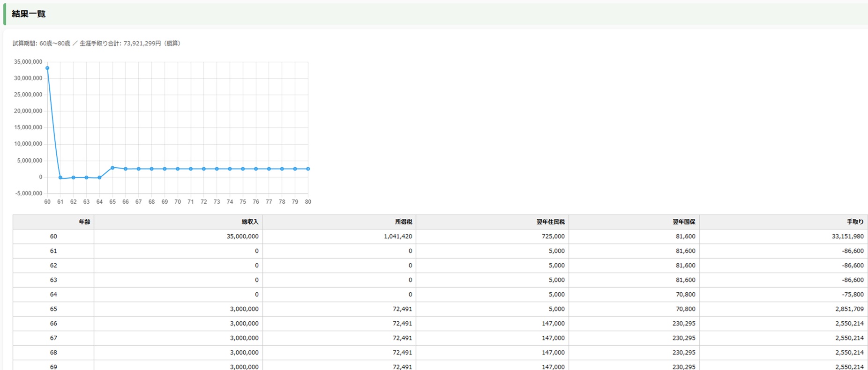This screenshot has width=868, height=370.
Task: Select the -75,800 take-home cell
Action: click(x=853, y=295)
